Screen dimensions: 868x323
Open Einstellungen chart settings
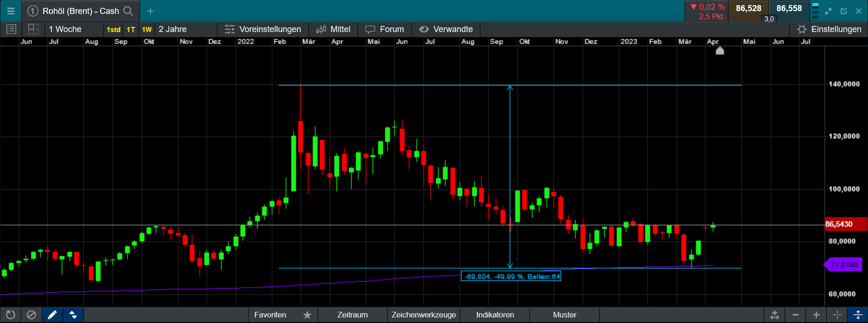pyautogui.click(x=829, y=29)
